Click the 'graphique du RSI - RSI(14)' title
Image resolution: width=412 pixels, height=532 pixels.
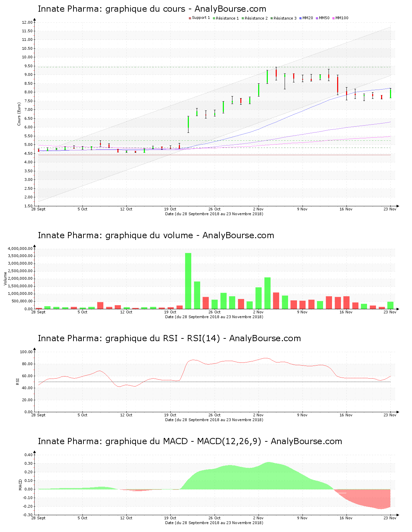pos(169,338)
